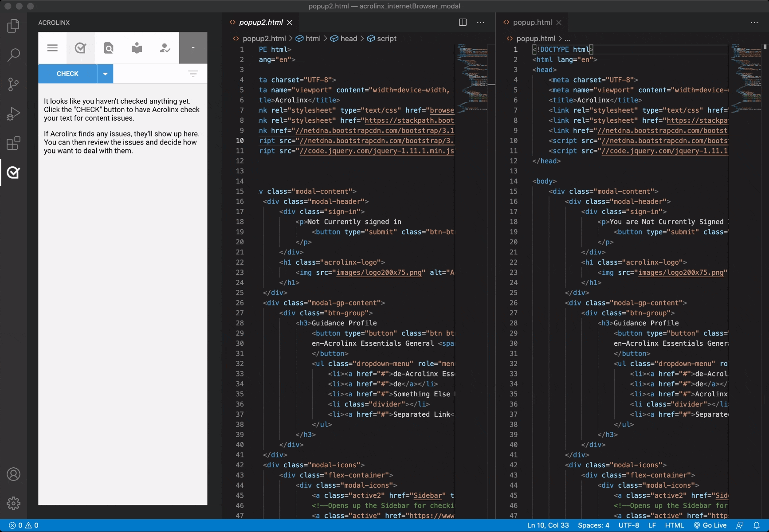Image resolution: width=769 pixels, height=532 pixels.
Task: Open images/logo200x75.png link in left editor
Action: coord(379,273)
